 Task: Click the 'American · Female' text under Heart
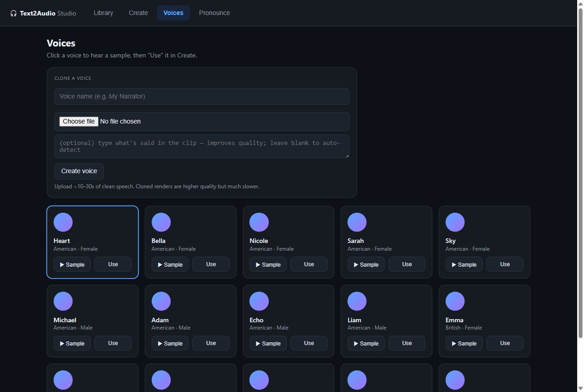(x=76, y=249)
